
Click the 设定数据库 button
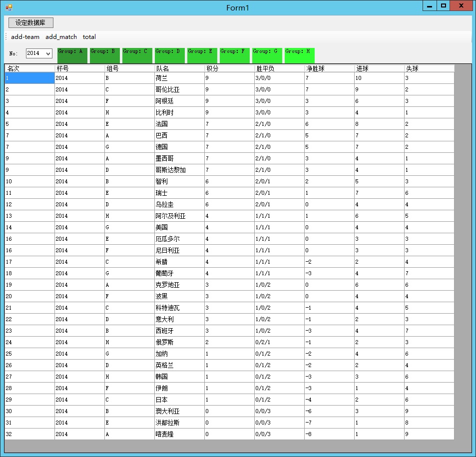coord(30,23)
